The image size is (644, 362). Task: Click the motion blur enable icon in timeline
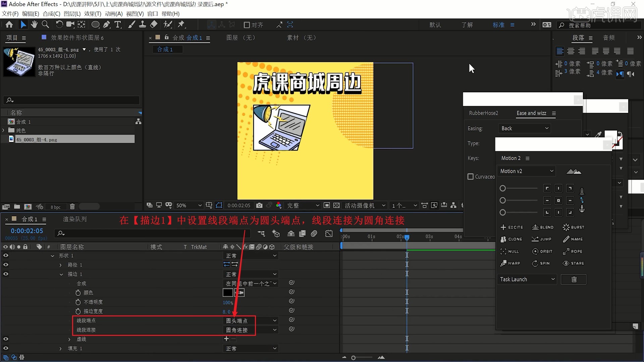pyautogui.click(x=314, y=234)
